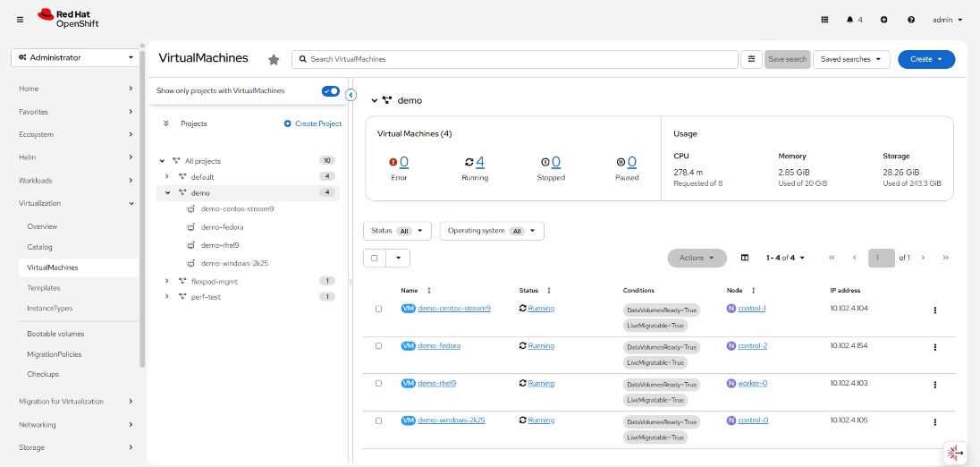Expand Migration for Virtualization section
This screenshot has width=980, height=467.
75,402
